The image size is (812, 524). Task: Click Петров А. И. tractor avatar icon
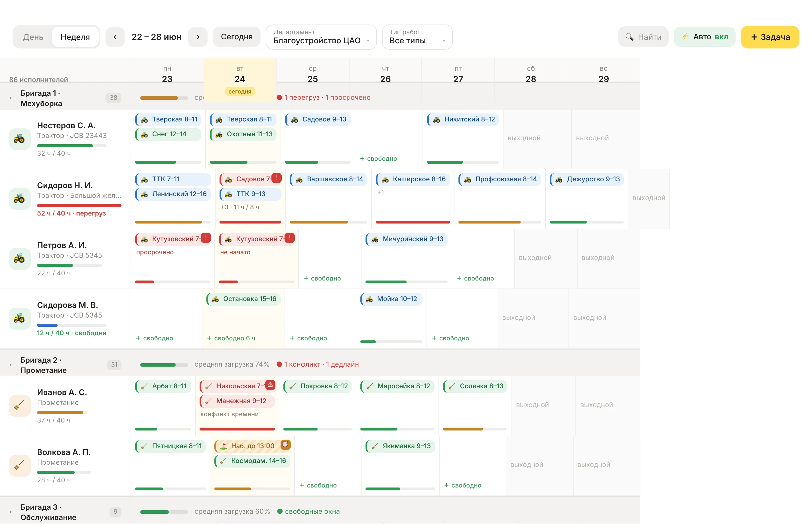[x=19, y=259]
